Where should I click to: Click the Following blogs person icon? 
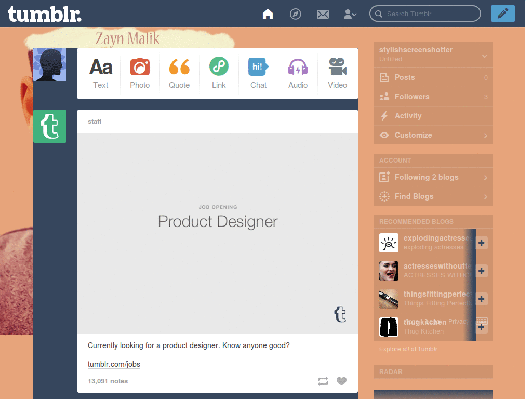(x=384, y=177)
